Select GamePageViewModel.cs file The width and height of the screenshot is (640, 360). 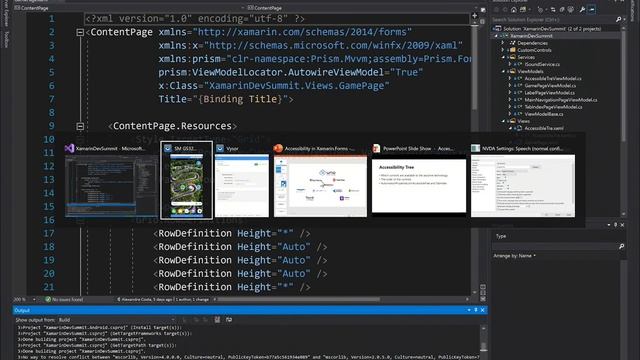550,86
